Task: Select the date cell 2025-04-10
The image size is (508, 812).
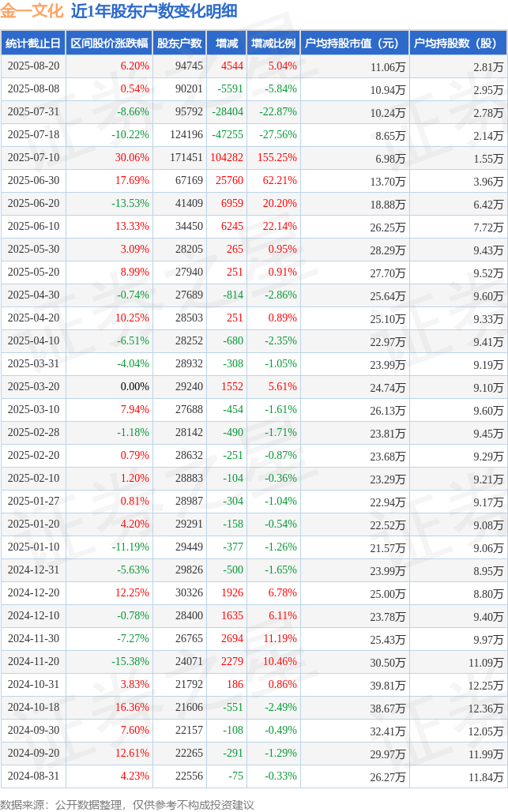Action: point(34,340)
